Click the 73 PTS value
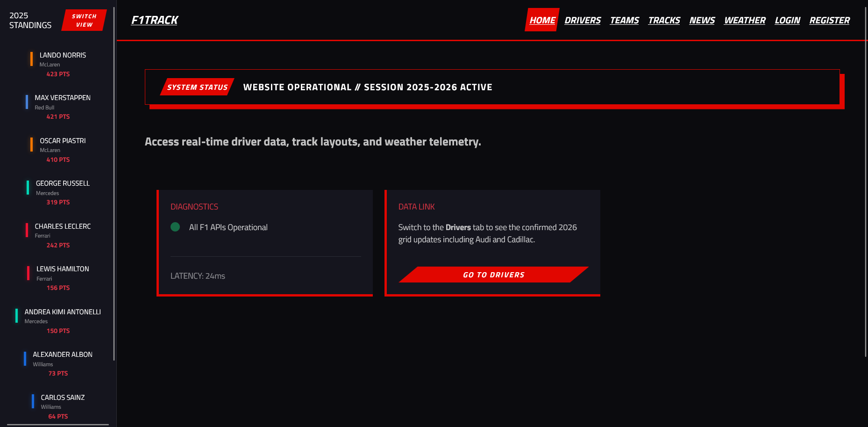 coord(58,373)
